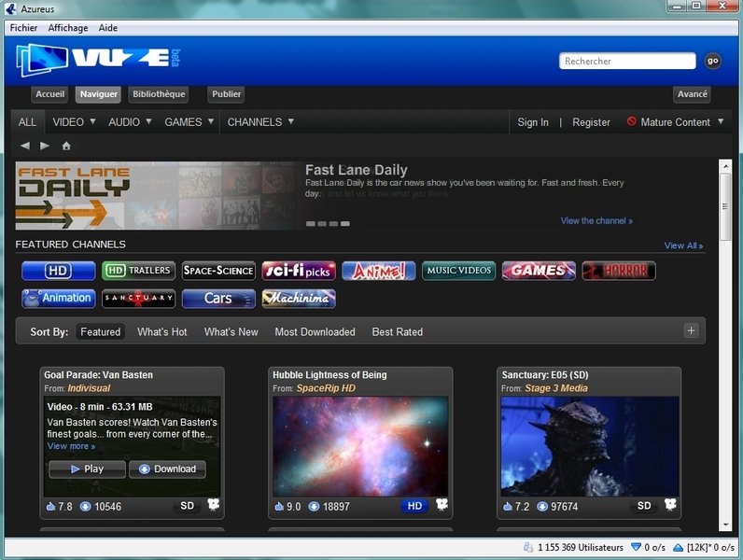
Task: Switch to the Naviguer tab
Action: tap(99, 94)
